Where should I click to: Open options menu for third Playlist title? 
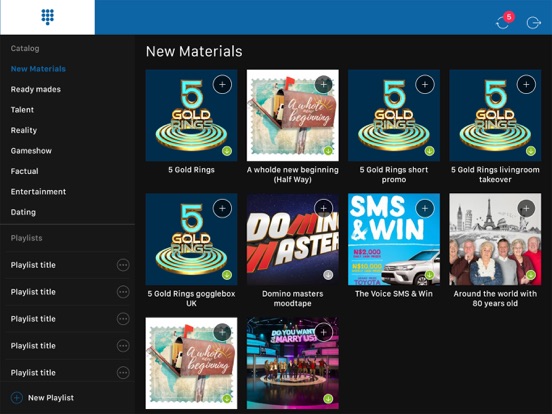(123, 319)
